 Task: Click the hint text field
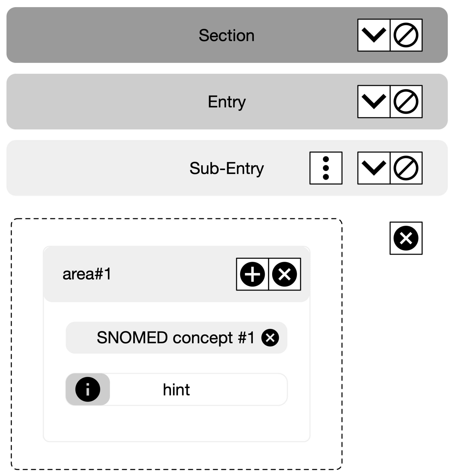tap(199, 389)
